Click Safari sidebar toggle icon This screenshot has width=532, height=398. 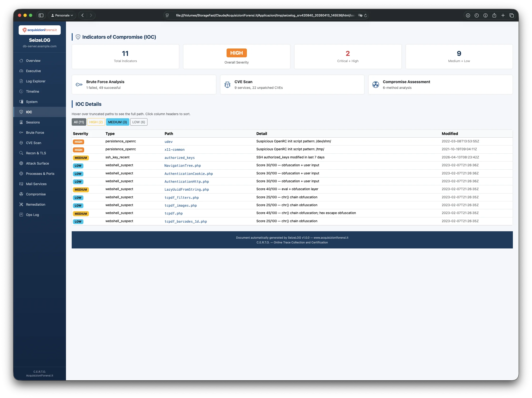41,15
